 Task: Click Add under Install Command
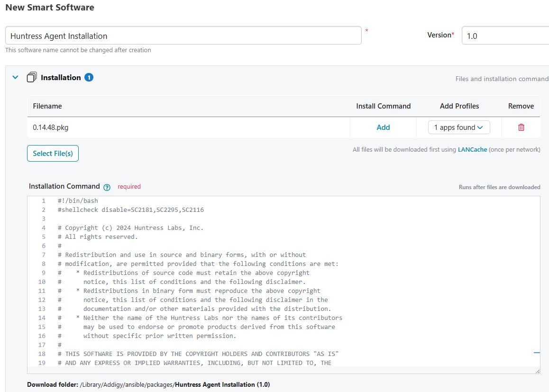pos(383,127)
